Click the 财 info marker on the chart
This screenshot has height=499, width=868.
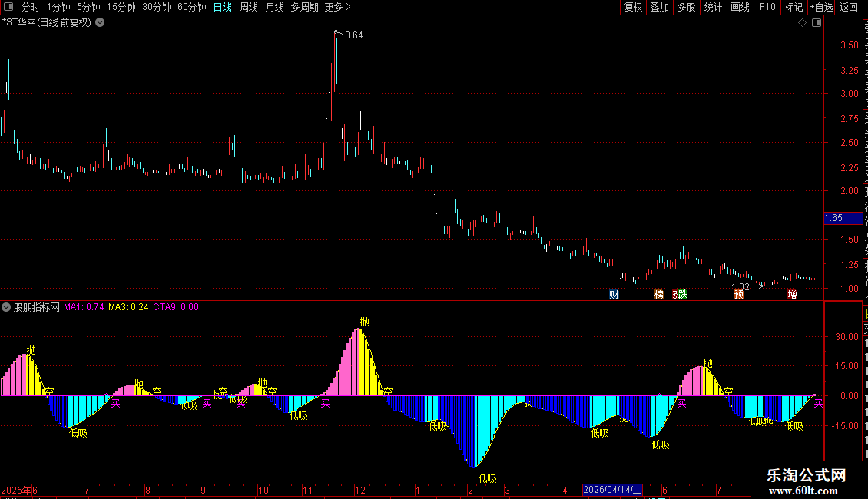pyautogui.click(x=613, y=294)
